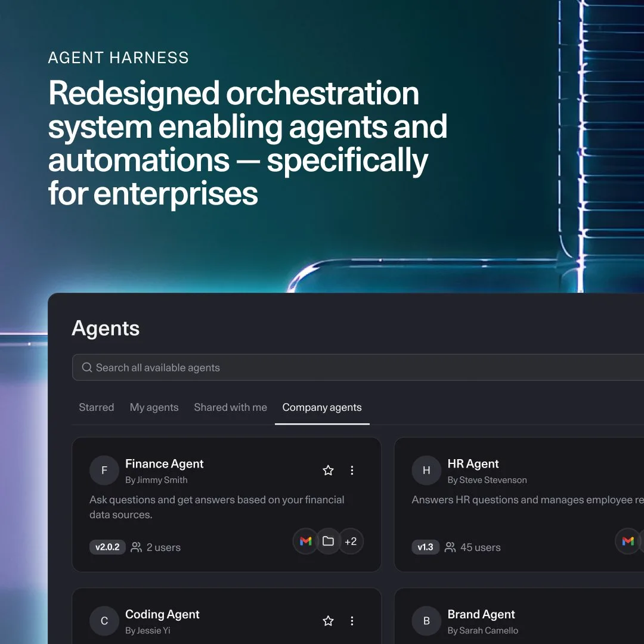The image size is (644, 644).
Task: Click users icon beside 45 users
Action: 450,547
